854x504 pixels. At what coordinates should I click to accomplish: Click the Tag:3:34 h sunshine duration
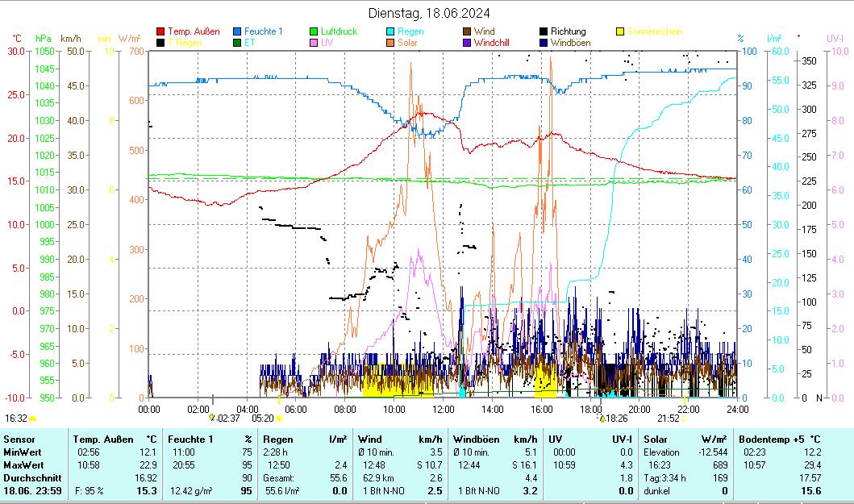click(x=664, y=478)
